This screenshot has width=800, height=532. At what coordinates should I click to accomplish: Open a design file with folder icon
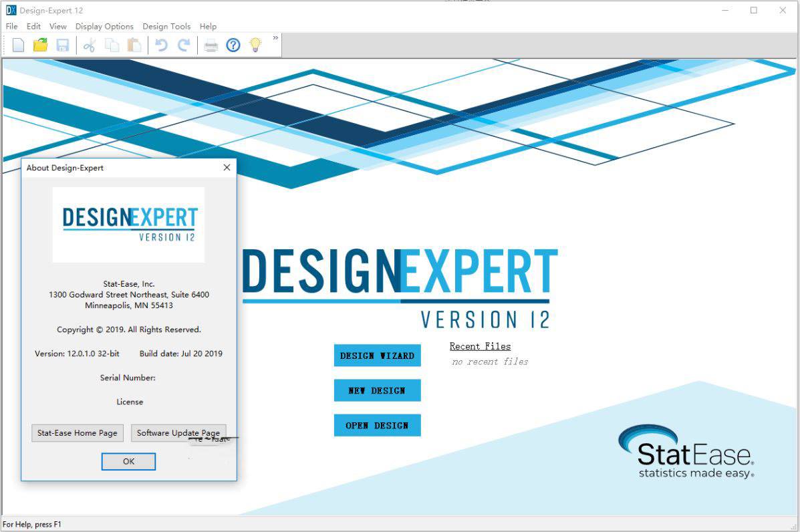[x=40, y=45]
